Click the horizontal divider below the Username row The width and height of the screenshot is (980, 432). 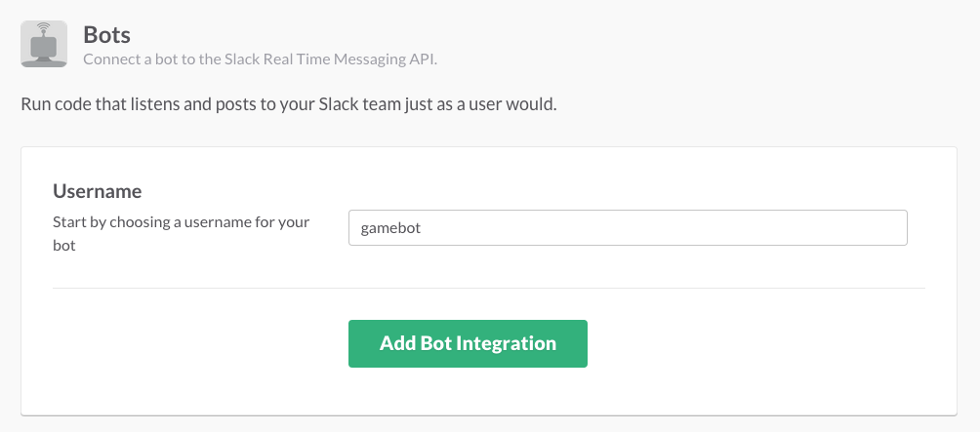[489, 288]
